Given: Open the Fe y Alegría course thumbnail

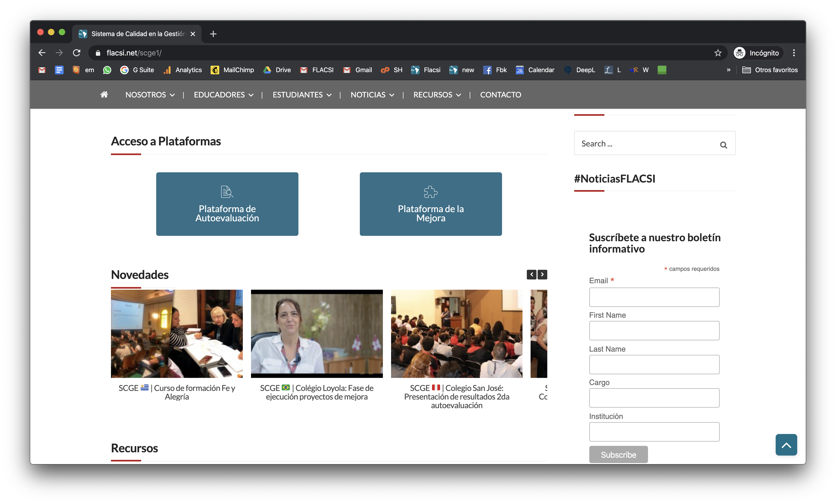Looking at the screenshot, I should pyautogui.click(x=177, y=333).
